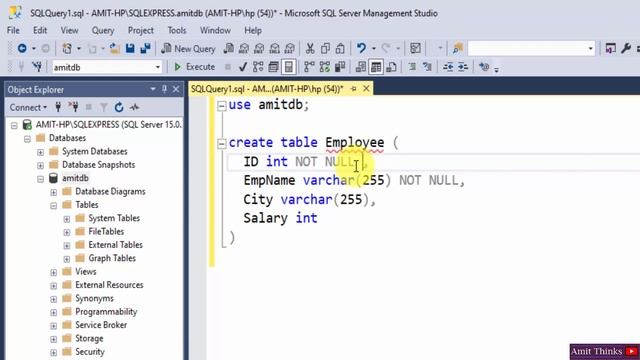Click the Navigate Backward arrow icon
This screenshot has width=640, height=360.
(22, 49)
